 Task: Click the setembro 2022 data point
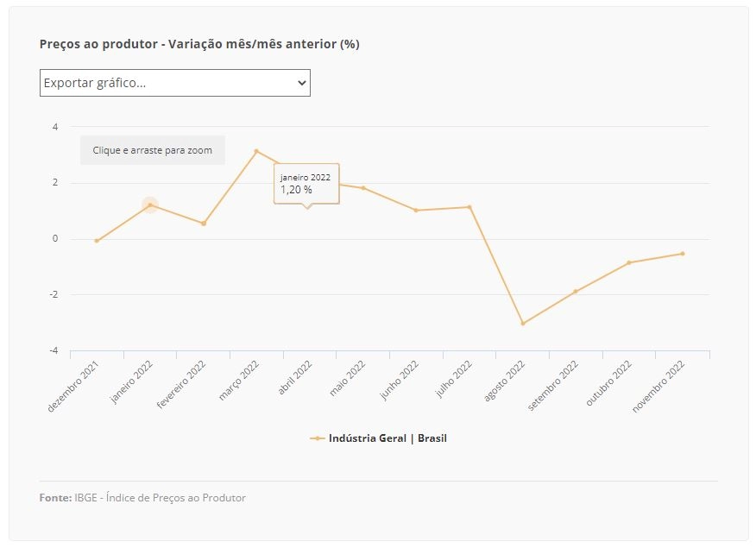576,292
